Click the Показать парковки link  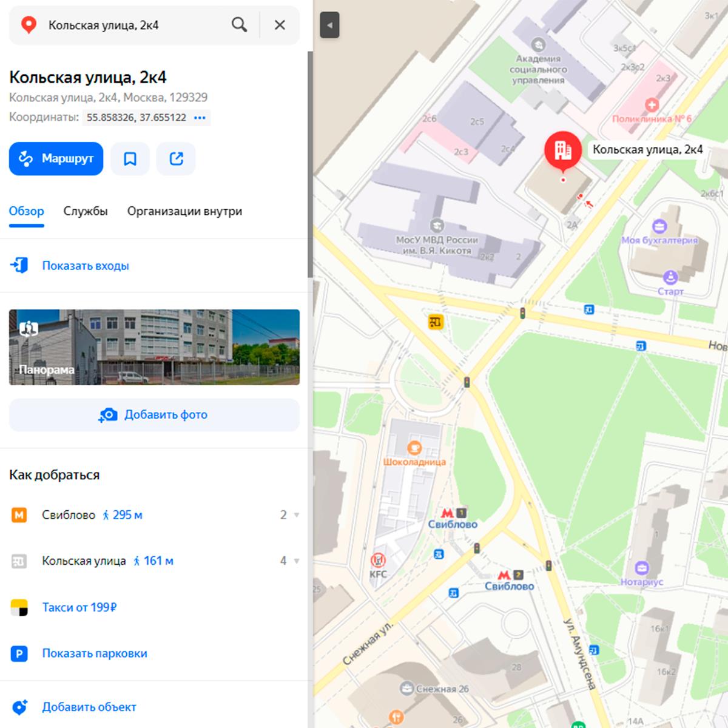tap(95, 653)
